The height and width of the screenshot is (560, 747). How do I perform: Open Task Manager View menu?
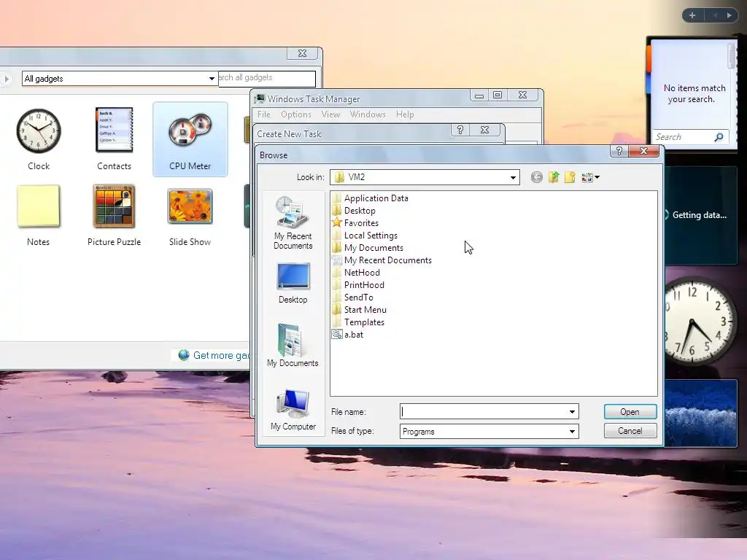(x=330, y=114)
